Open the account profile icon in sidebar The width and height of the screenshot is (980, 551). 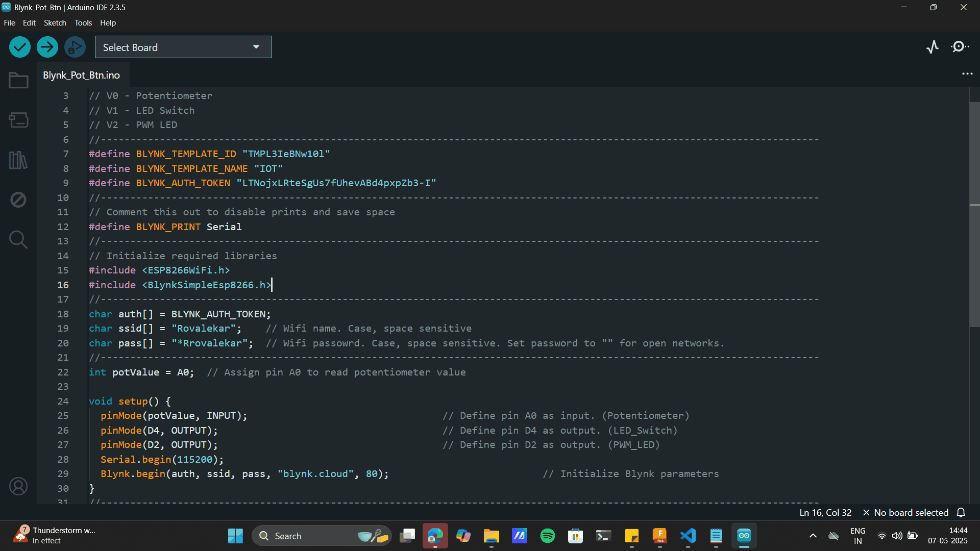18,486
